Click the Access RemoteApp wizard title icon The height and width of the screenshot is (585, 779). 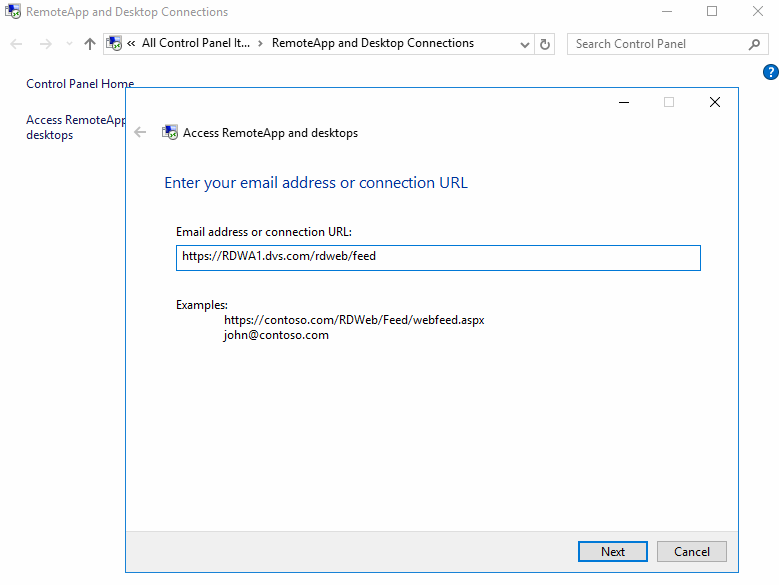(x=170, y=132)
